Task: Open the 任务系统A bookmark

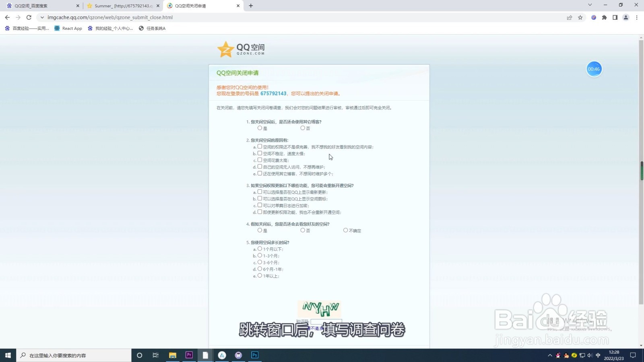Action: click(x=152, y=28)
